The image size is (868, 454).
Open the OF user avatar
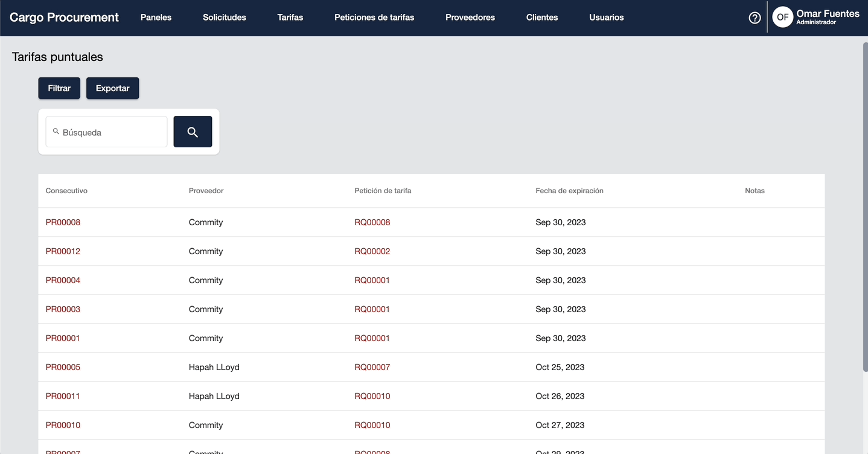[x=782, y=18]
